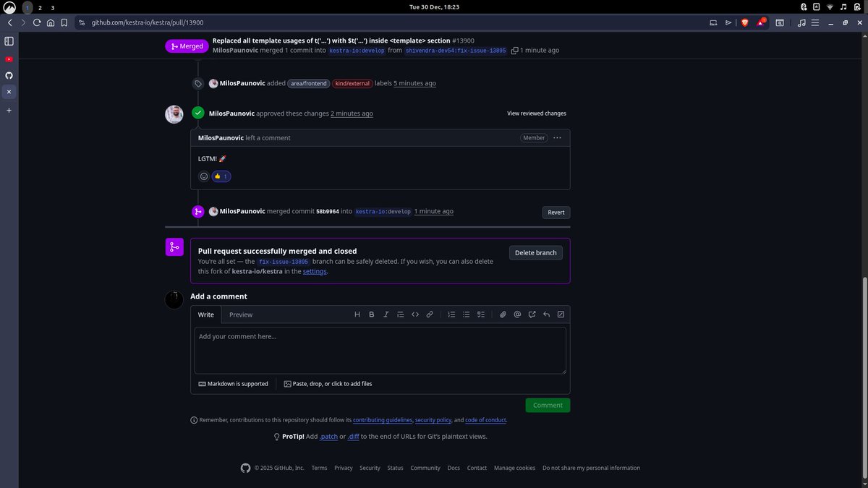
Task: Open the reaction smiley picker on LGTM comment
Action: pyautogui.click(x=204, y=176)
